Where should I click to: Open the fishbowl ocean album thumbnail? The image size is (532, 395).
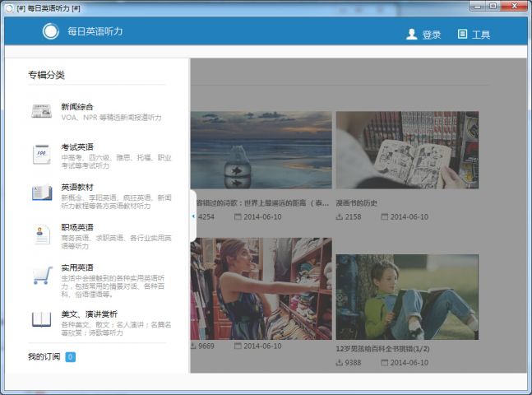261,150
